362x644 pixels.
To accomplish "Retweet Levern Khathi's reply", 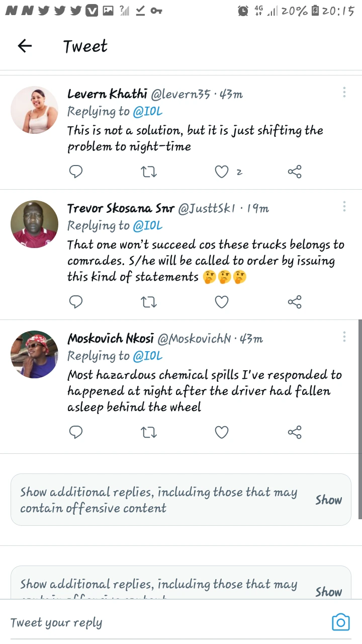I will click(149, 172).
